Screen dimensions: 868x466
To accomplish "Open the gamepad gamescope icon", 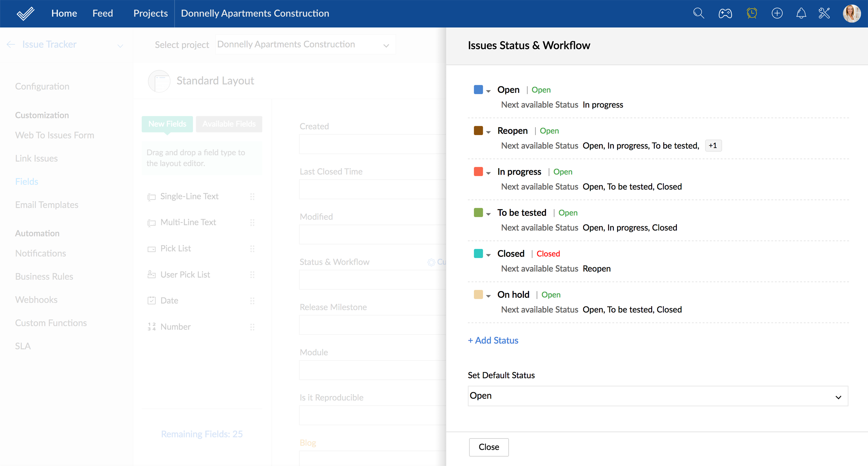I will click(725, 13).
